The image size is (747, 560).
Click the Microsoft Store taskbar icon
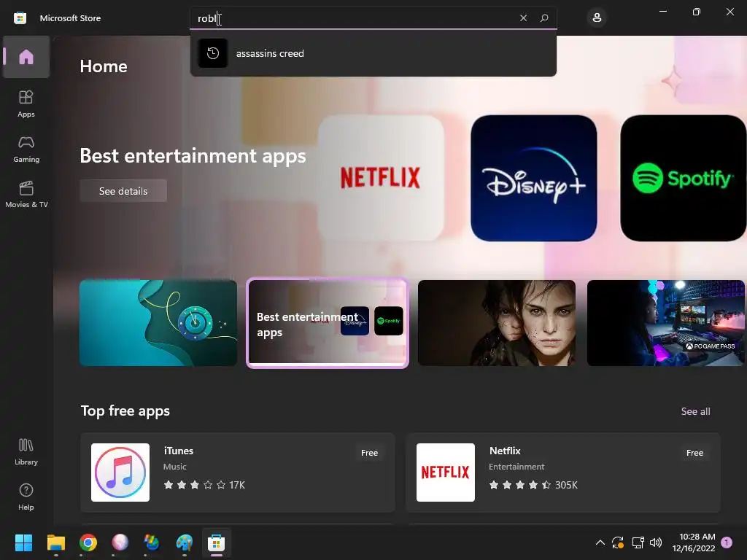click(x=216, y=542)
